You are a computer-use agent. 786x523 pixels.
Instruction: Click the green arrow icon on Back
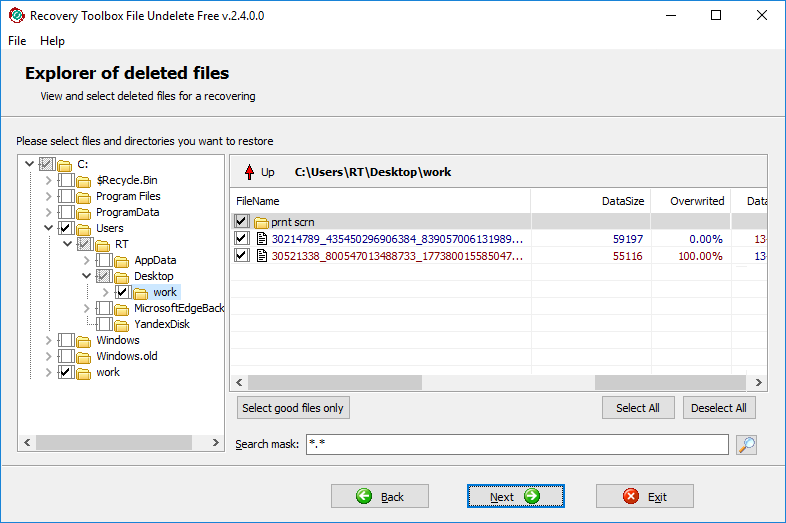pyautogui.click(x=364, y=496)
